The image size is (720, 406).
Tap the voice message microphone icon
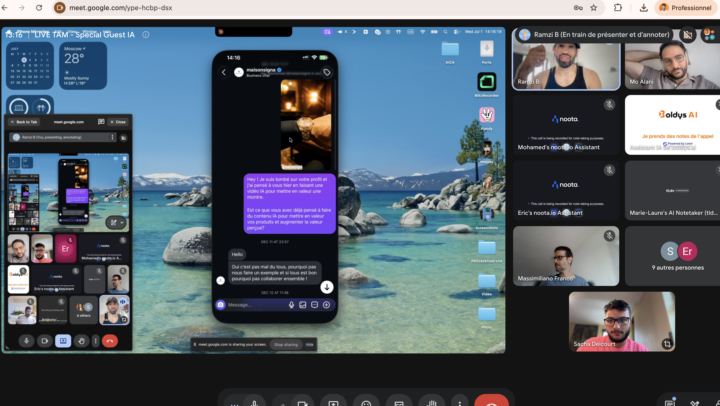click(x=291, y=304)
